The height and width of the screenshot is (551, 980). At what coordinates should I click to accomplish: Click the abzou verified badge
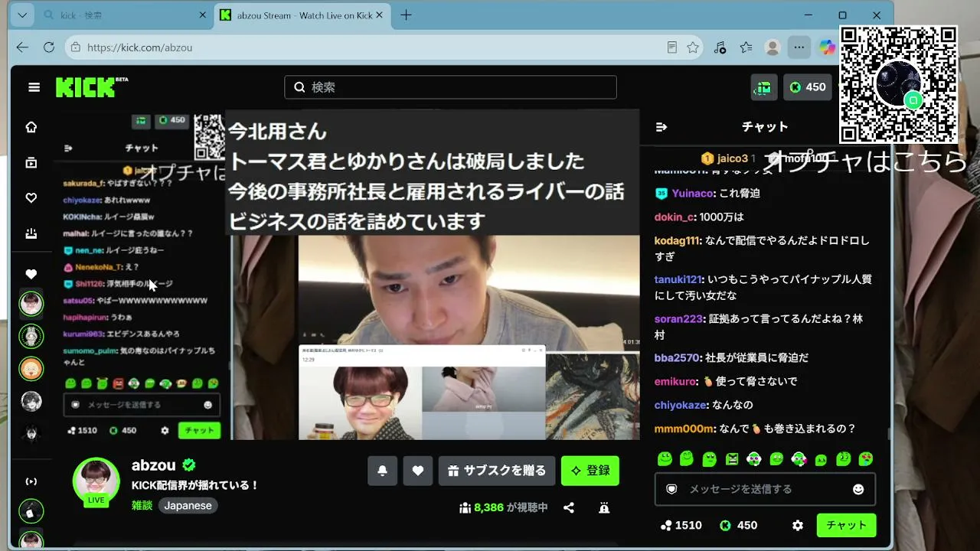(188, 465)
